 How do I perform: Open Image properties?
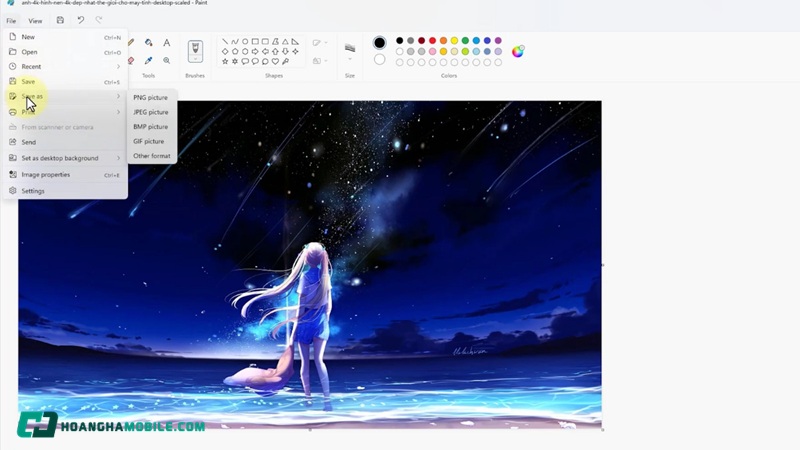point(65,174)
